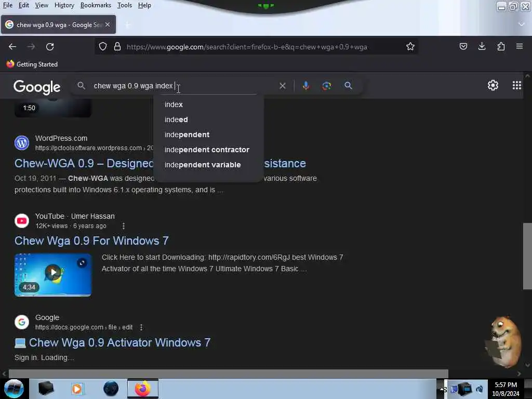
Task: Open the Downloads panel
Action: click(x=482, y=46)
